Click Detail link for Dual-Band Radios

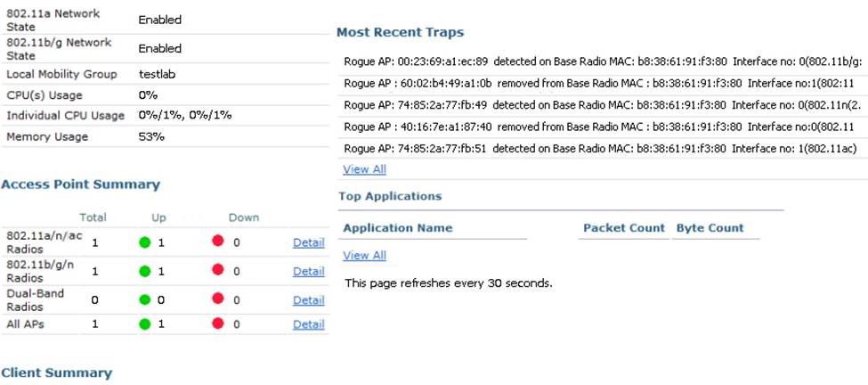tap(308, 300)
